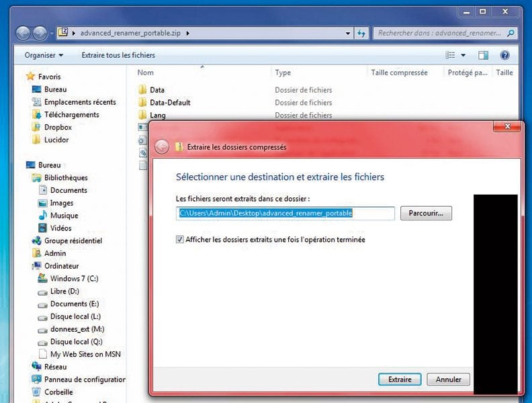Open the Corbeille recycle bin

click(x=58, y=392)
